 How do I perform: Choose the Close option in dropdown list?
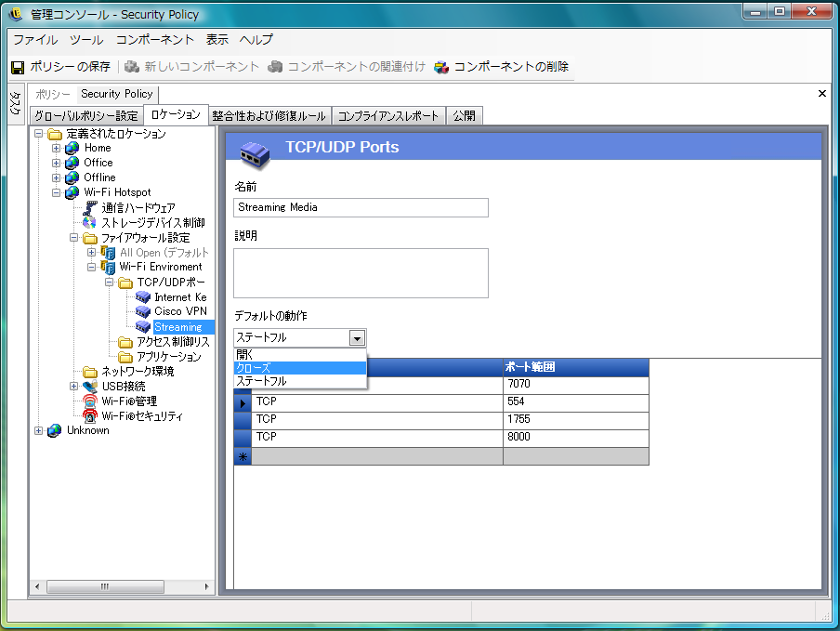[300, 368]
